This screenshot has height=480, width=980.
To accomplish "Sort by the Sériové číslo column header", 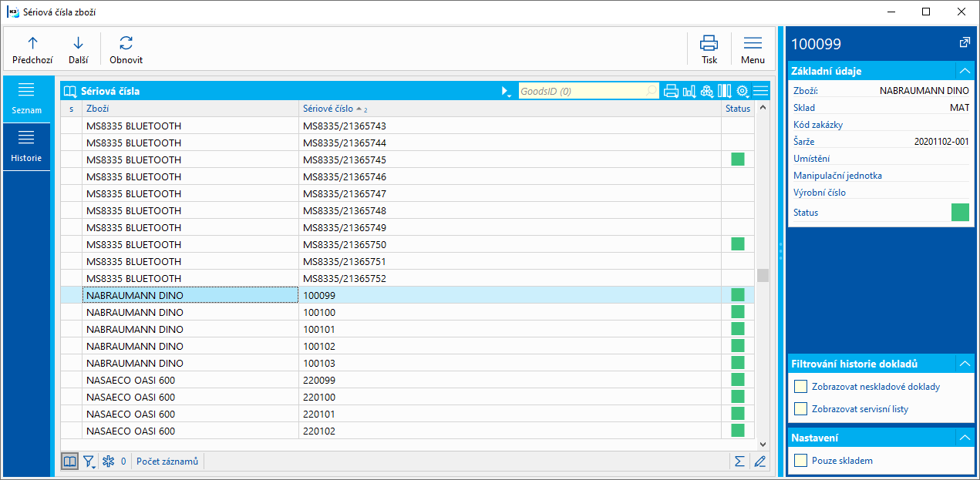I will click(510, 109).
